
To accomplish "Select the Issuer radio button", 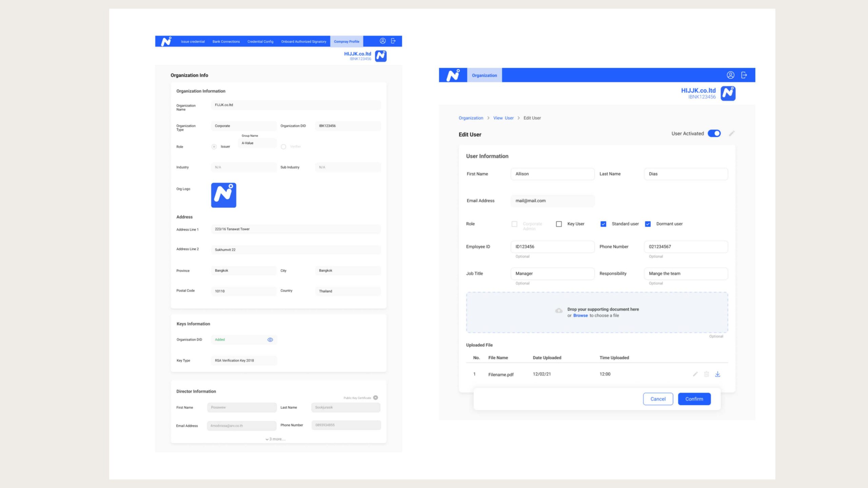I will 214,147.
